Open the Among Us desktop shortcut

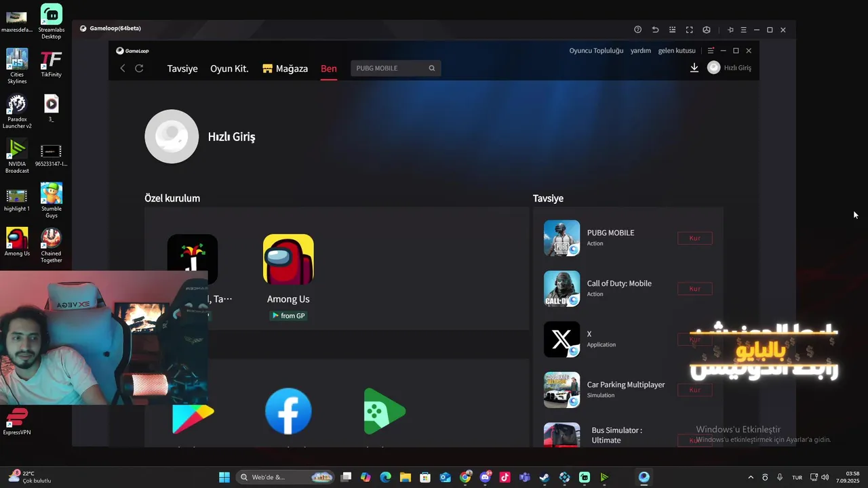coord(17,242)
